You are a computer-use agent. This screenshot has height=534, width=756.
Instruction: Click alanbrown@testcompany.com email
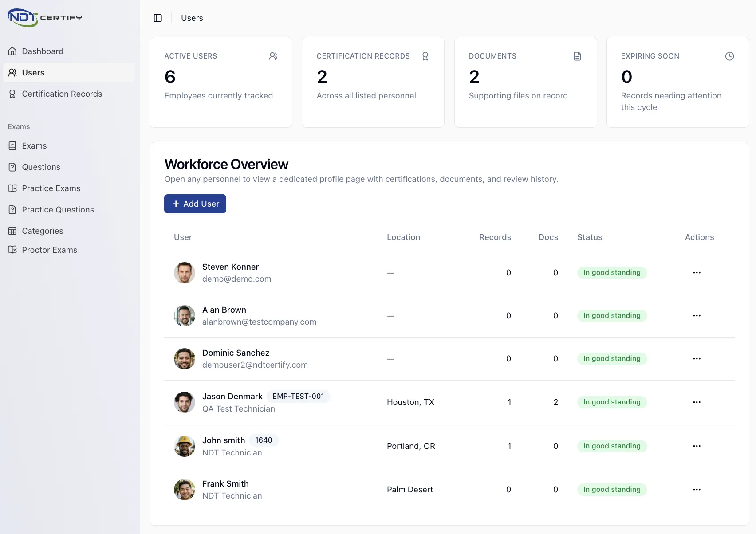coord(259,322)
